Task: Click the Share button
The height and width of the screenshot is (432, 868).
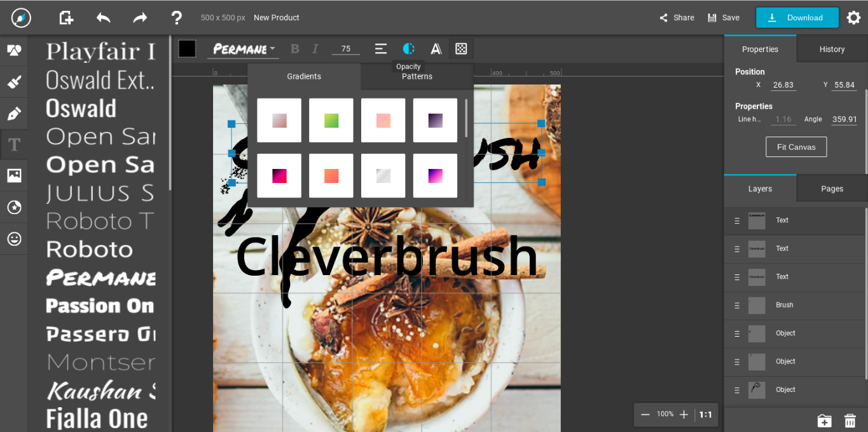Action: (677, 18)
